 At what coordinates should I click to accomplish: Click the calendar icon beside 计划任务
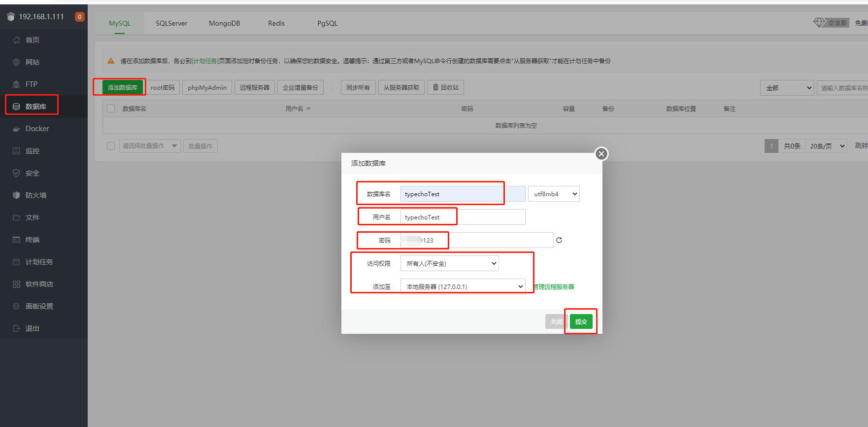click(16, 262)
